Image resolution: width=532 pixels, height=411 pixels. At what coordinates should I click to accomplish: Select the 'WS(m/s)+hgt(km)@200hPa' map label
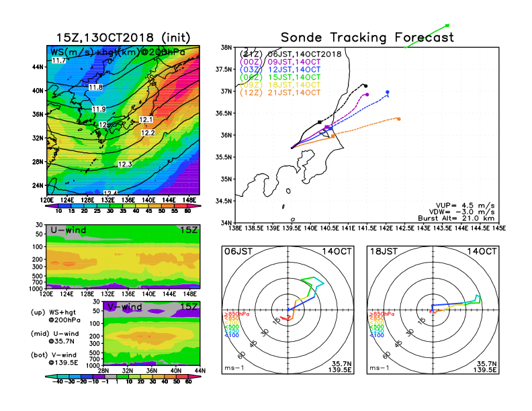[118, 52]
